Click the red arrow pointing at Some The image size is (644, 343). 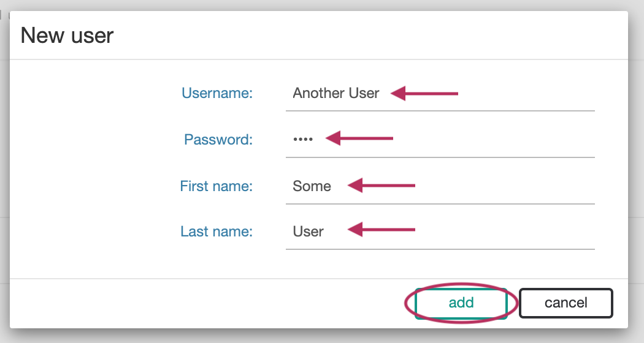coord(381,186)
